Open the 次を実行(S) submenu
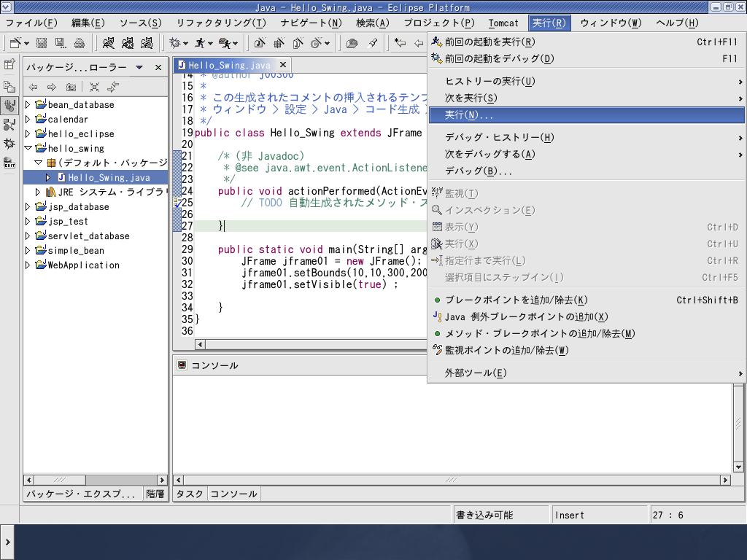 pos(587,98)
